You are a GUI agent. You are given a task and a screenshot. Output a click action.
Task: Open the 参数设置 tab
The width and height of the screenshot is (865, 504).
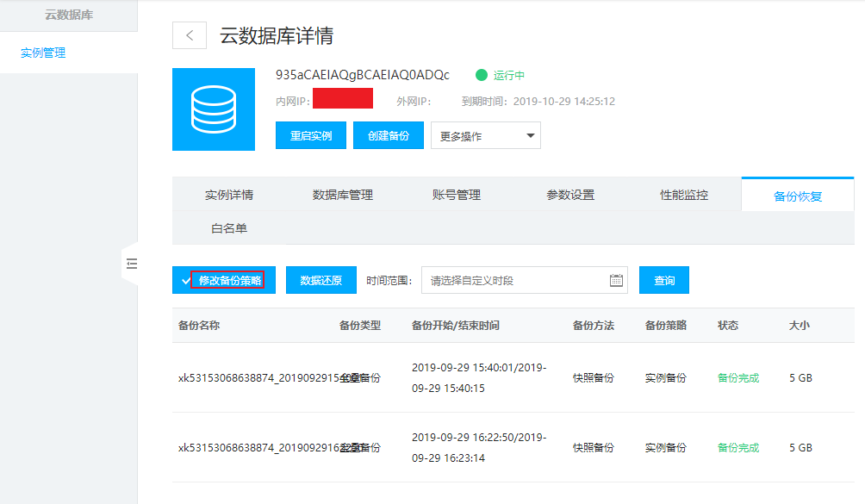tap(570, 195)
